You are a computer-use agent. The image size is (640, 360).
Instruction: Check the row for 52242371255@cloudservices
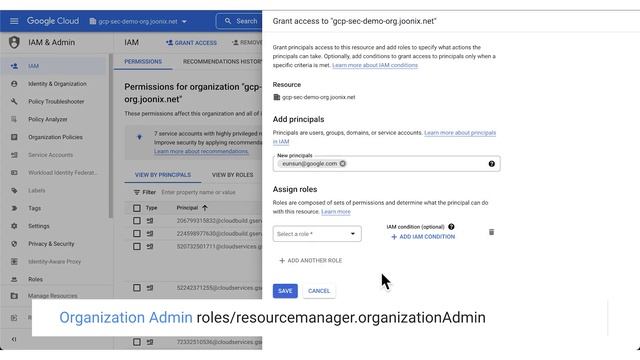(137, 288)
